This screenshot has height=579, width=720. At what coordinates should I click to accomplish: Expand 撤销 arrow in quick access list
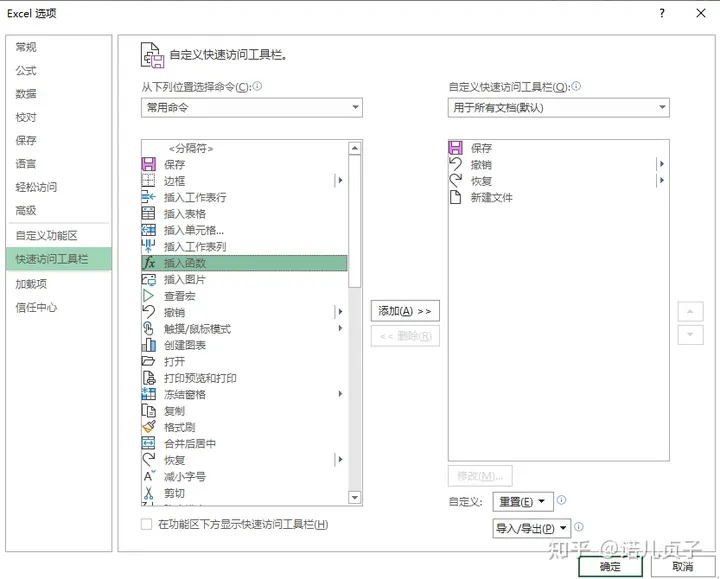click(662, 164)
